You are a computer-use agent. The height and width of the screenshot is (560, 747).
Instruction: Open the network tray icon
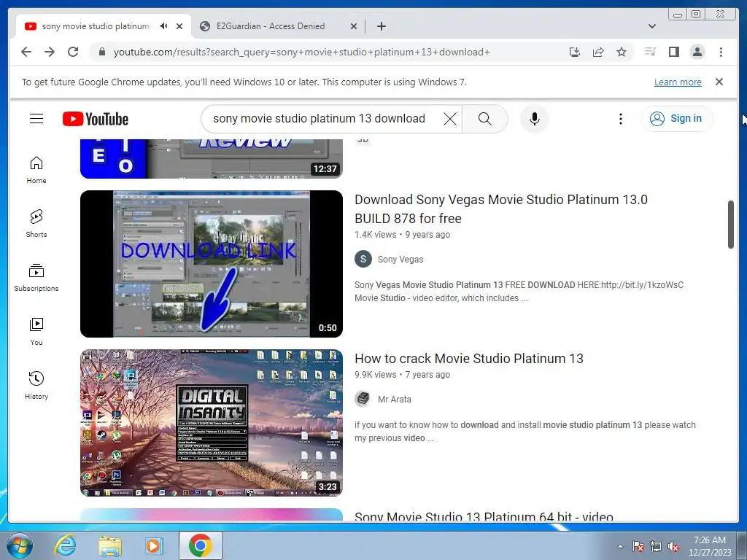point(656,546)
